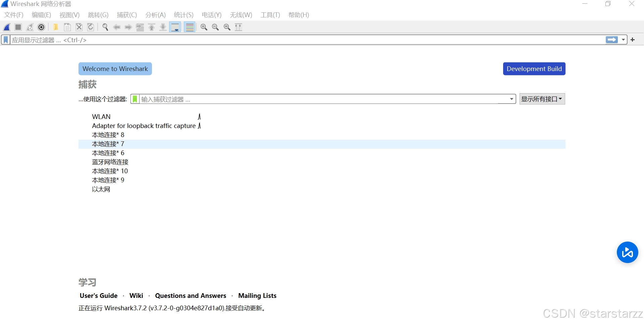Go back to previous packet arrow

click(x=117, y=27)
